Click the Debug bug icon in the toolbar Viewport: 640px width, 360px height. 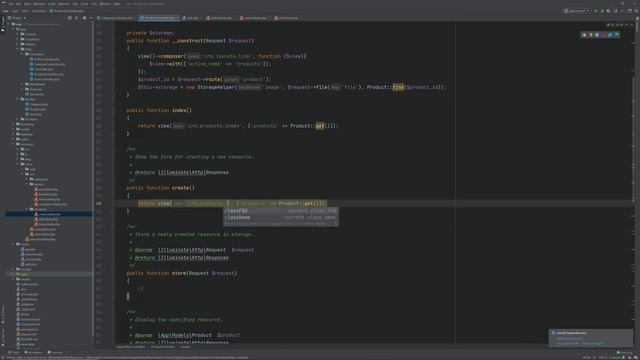pyautogui.click(x=602, y=11)
